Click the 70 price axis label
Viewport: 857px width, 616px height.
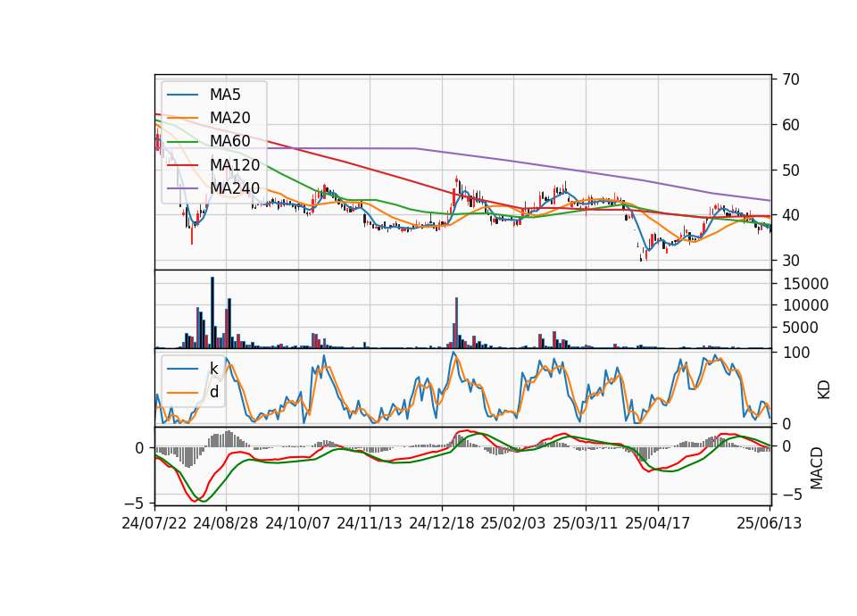tap(790, 79)
